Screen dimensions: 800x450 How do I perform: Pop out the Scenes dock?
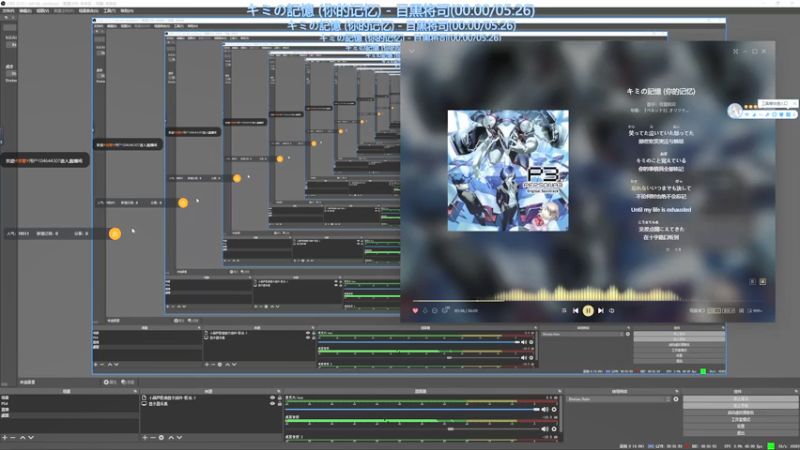[135, 391]
